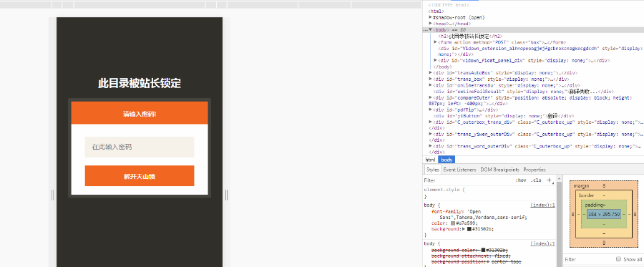644x267 pixels.
Task: Expand the onLineTransBu div node
Action: pos(430,85)
